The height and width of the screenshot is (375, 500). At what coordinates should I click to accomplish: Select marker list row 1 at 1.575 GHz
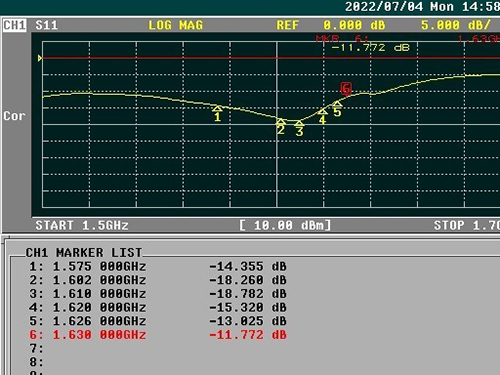[x=158, y=266]
